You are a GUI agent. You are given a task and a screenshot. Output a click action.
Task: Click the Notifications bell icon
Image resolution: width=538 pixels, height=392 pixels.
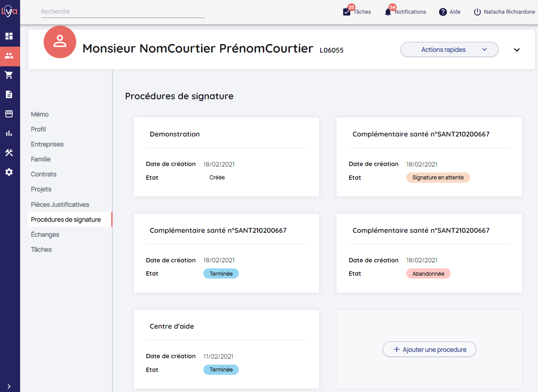click(x=388, y=12)
